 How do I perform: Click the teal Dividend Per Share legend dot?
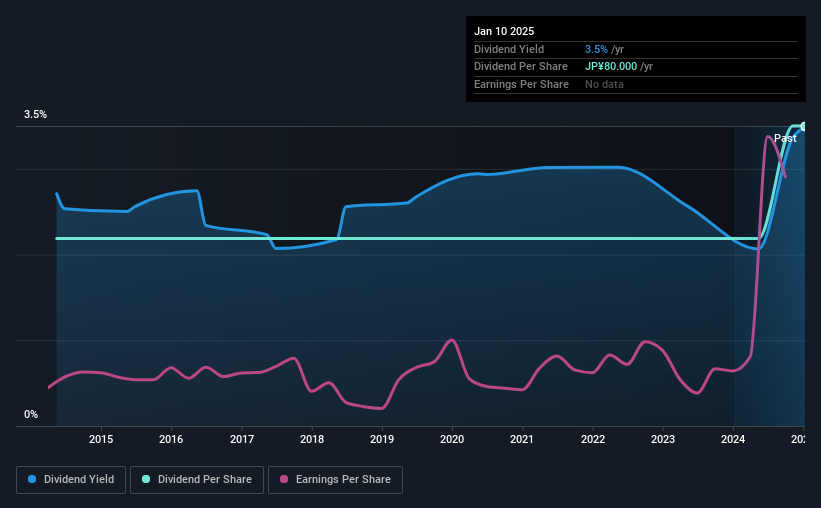tap(146, 479)
